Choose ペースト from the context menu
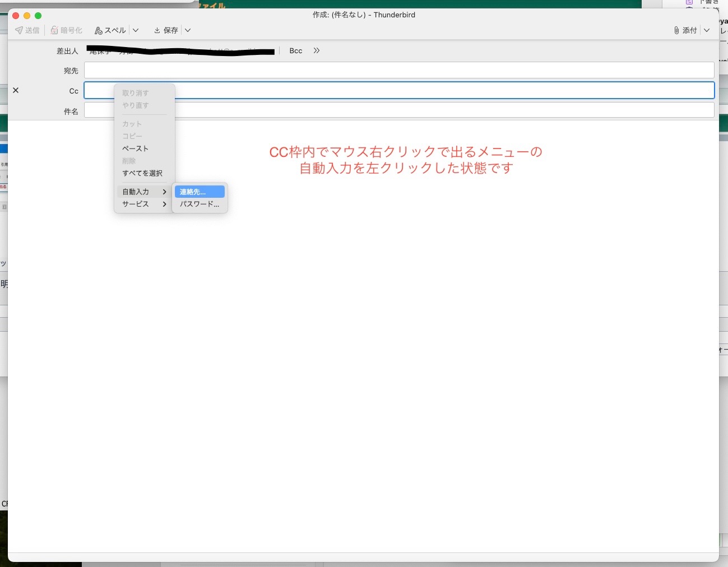 [136, 148]
